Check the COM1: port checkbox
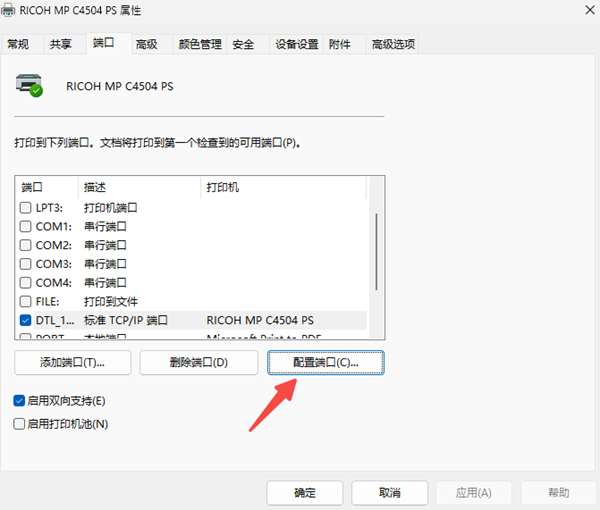The height and width of the screenshot is (510, 600). pyautogui.click(x=25, y=226)
